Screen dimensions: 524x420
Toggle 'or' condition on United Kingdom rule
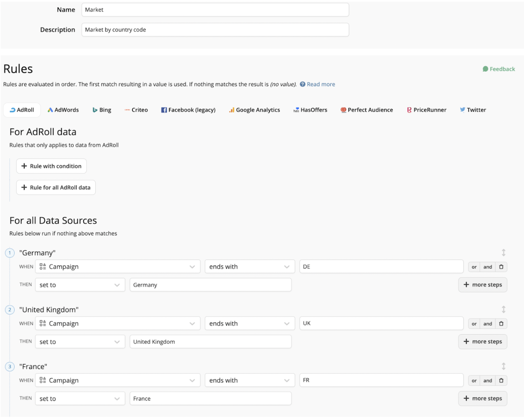pyautogui.click(x=474, y=324)
